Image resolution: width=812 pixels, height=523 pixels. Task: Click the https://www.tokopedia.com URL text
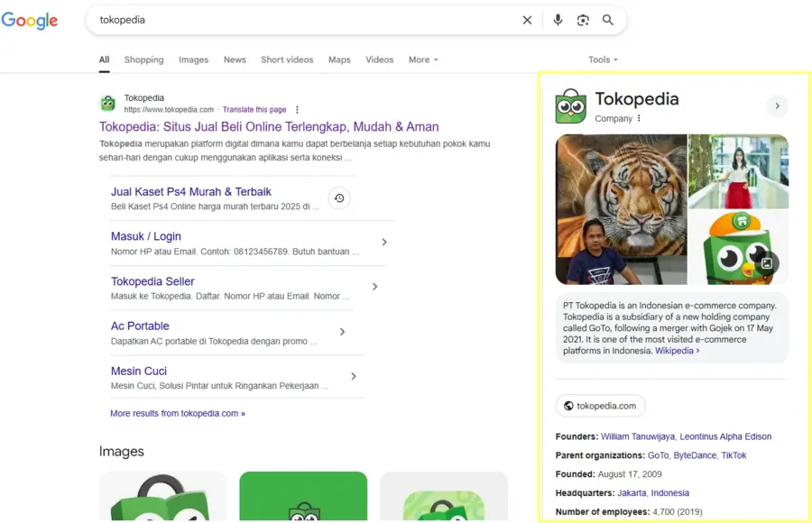click(169, 110)
